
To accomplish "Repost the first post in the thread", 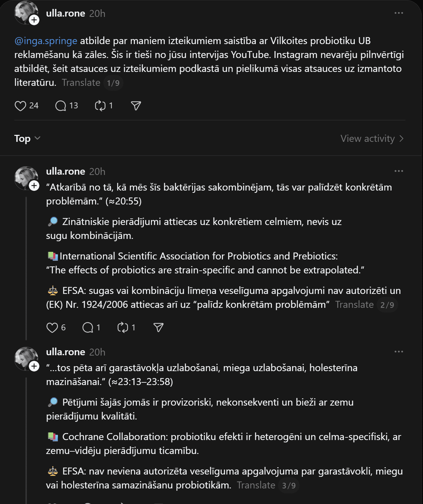I will [x=100, y=106].
